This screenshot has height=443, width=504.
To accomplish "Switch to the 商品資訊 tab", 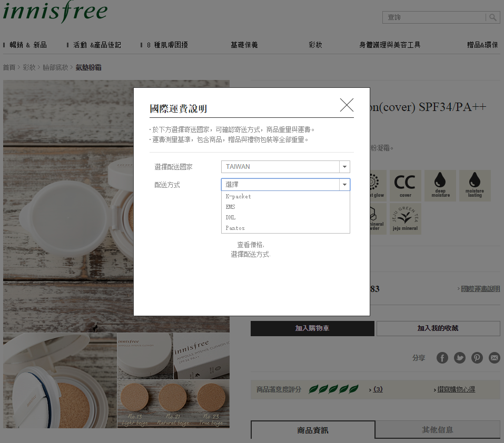I will coord(313,430).
